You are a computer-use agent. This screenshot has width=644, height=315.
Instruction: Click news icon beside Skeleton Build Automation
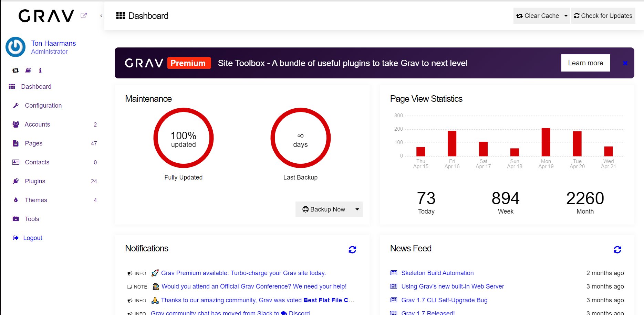coord(394,273)
